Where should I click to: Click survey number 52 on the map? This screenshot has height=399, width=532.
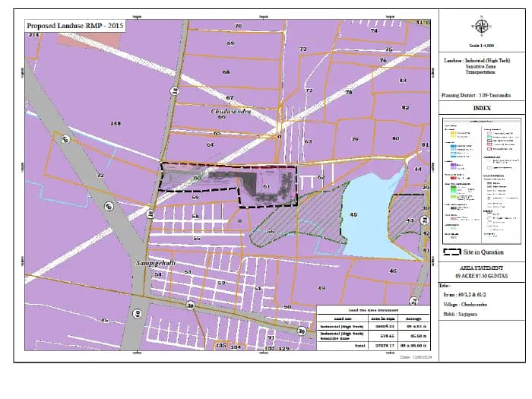pos(221,283)
